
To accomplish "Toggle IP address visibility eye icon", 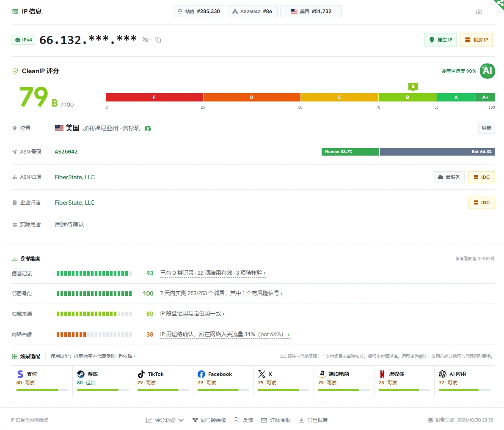I will (x=146, y=40).
